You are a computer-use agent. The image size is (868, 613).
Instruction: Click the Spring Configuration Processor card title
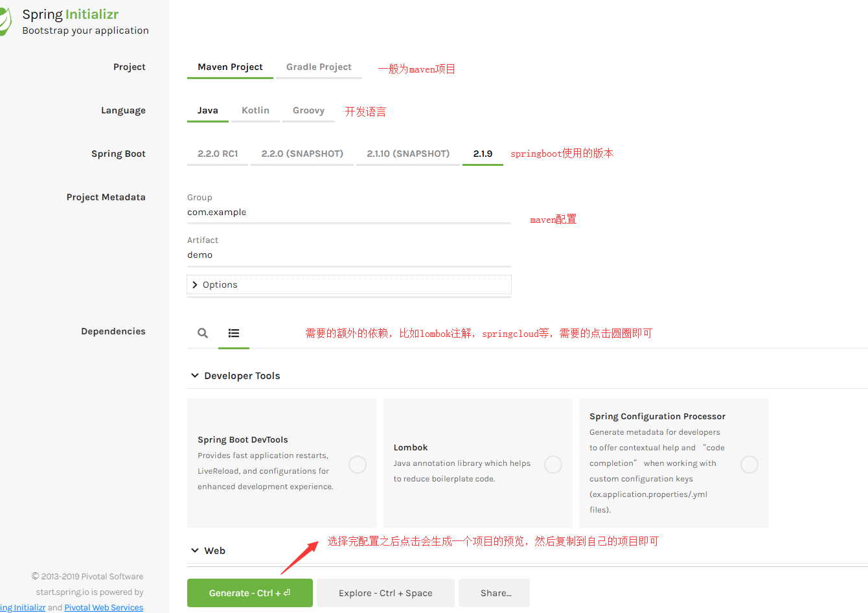(657, 417)
